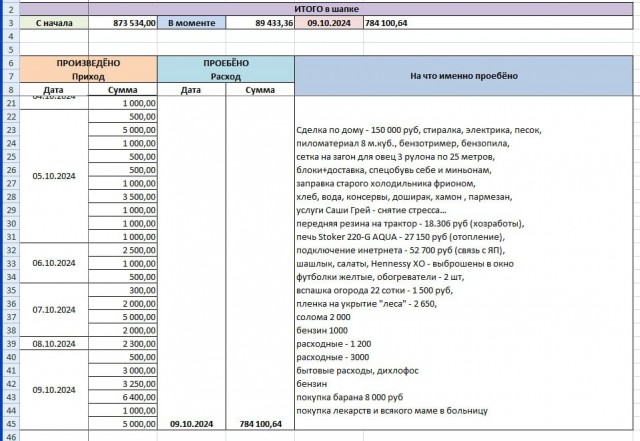Select the 'хлеб, вода, консервы, доширак' line
This screenshot has height=441, width=640.
(404, 197)
